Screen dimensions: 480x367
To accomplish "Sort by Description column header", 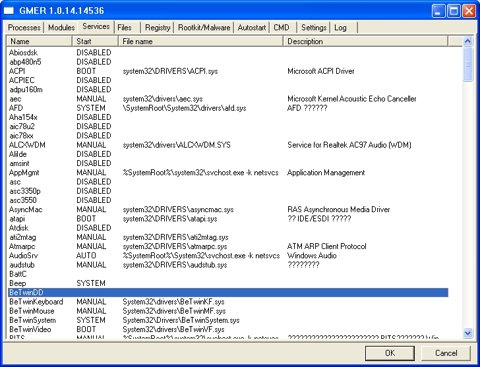I will [x=365, y=41].
